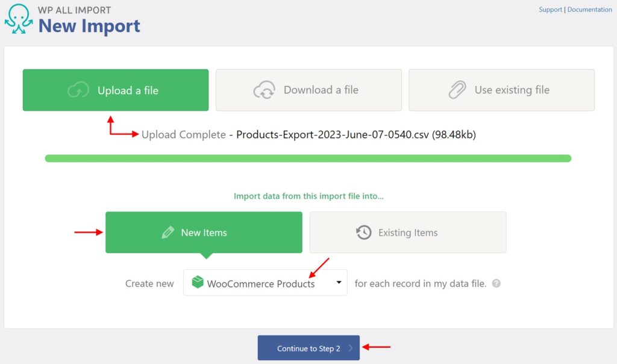The height and width of the screenshot is (364, 617).
Task: Switch to the Existing Items option
Action: (408, 232)
